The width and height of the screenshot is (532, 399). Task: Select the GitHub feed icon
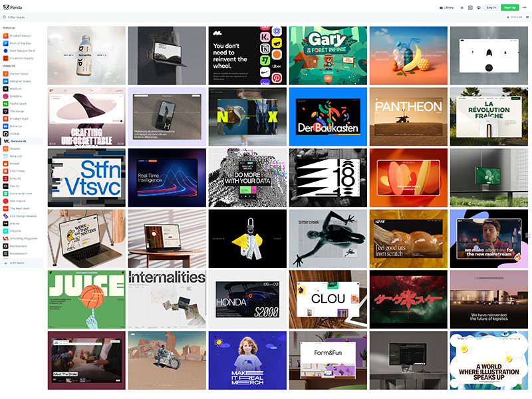[5, 134]
